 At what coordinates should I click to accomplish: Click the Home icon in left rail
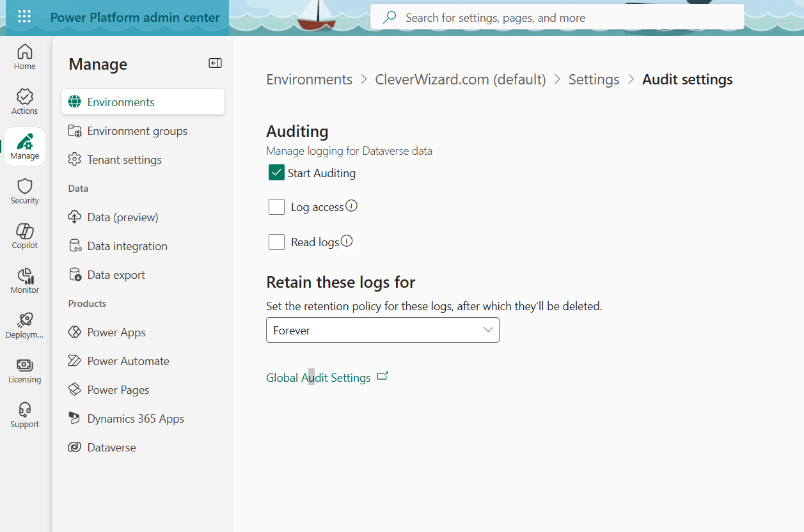coord(25,51)
